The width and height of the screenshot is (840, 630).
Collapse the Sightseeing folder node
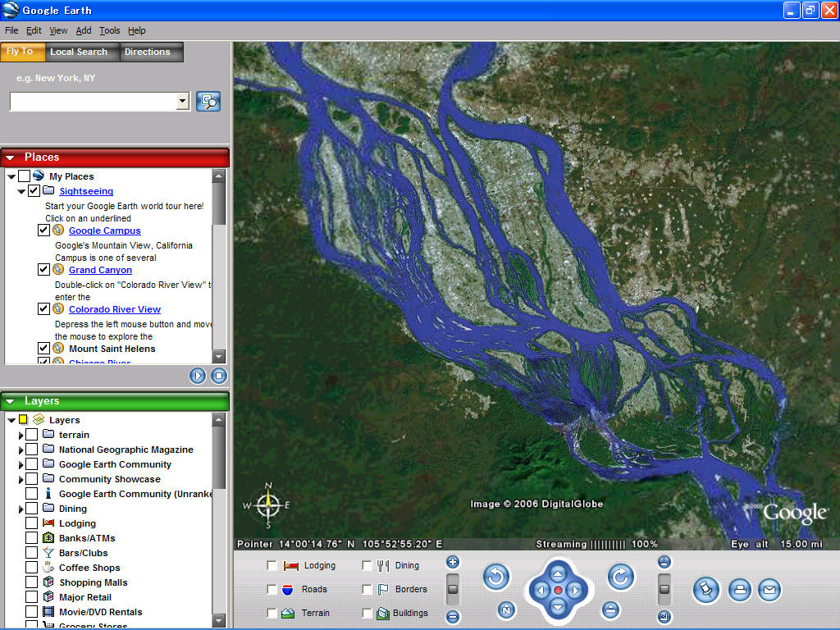(x=21, y=191)
